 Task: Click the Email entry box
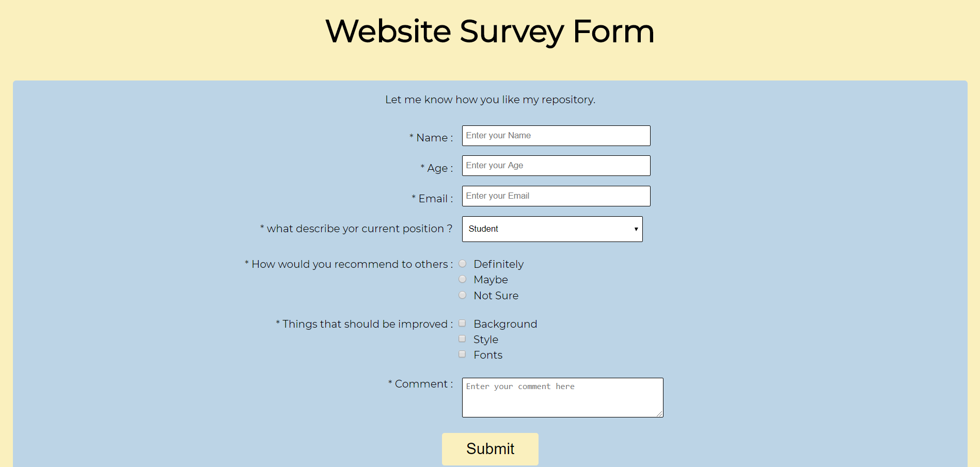click(x=556, y=196)
